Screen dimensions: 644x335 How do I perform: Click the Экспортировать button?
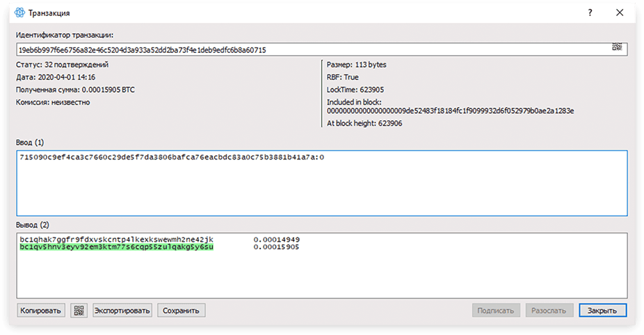[x=122, y=311]
